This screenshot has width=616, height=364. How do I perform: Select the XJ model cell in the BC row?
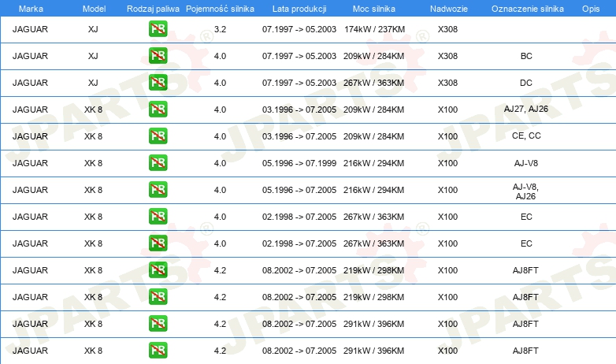pos(93,56)
